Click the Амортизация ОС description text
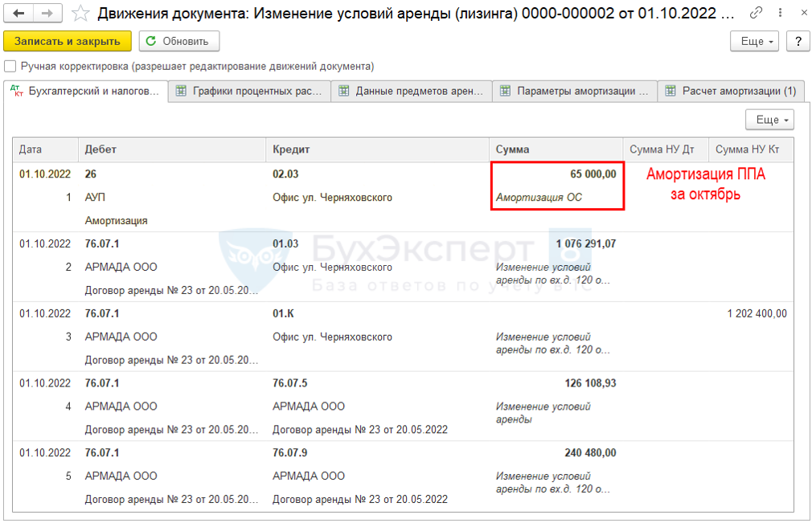 pos(539,197)
